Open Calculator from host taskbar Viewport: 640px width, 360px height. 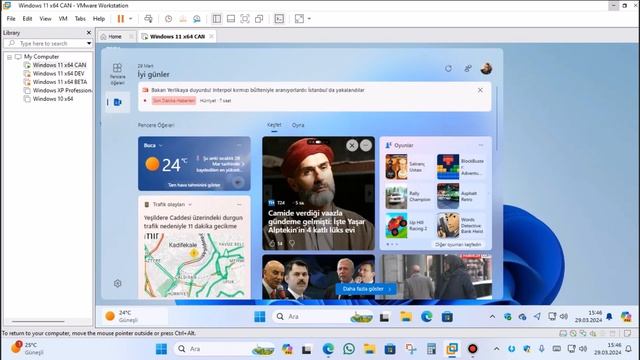431,349
